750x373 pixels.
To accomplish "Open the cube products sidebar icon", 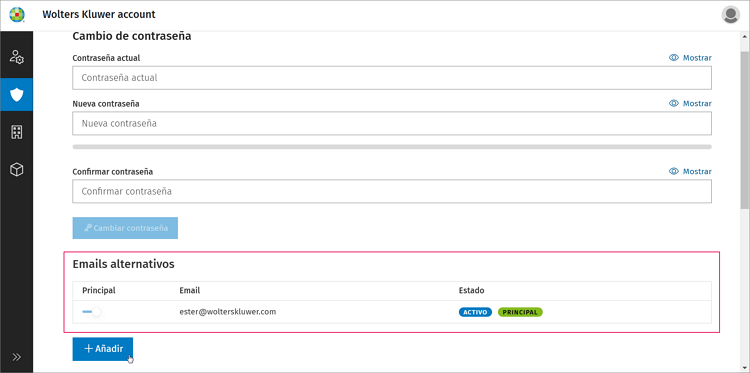I will click(x=17, y=169).
